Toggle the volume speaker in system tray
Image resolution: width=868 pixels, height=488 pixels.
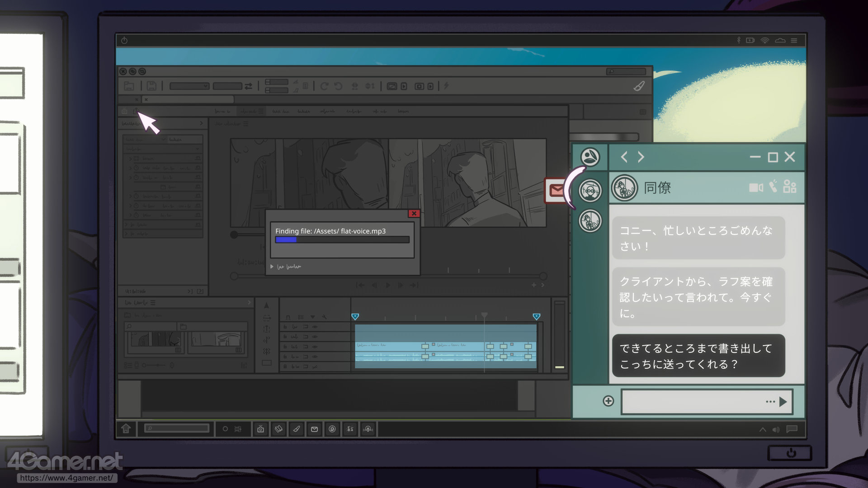pyautogui.click(x=776, y=429)
